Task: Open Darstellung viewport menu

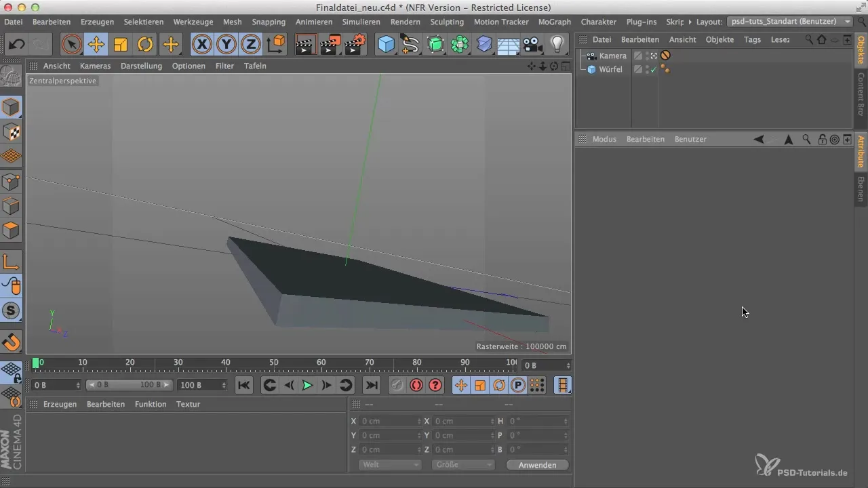Action: [x=141, y=66]
